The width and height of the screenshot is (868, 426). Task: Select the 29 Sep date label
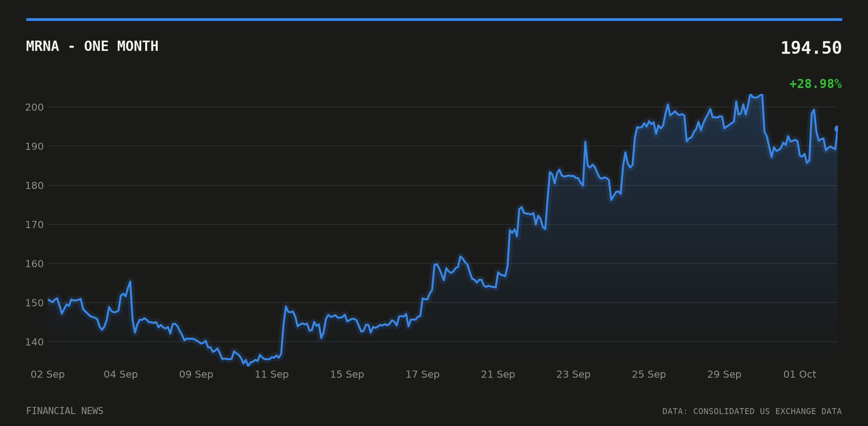pyautogui.click(x=724, y=374)
